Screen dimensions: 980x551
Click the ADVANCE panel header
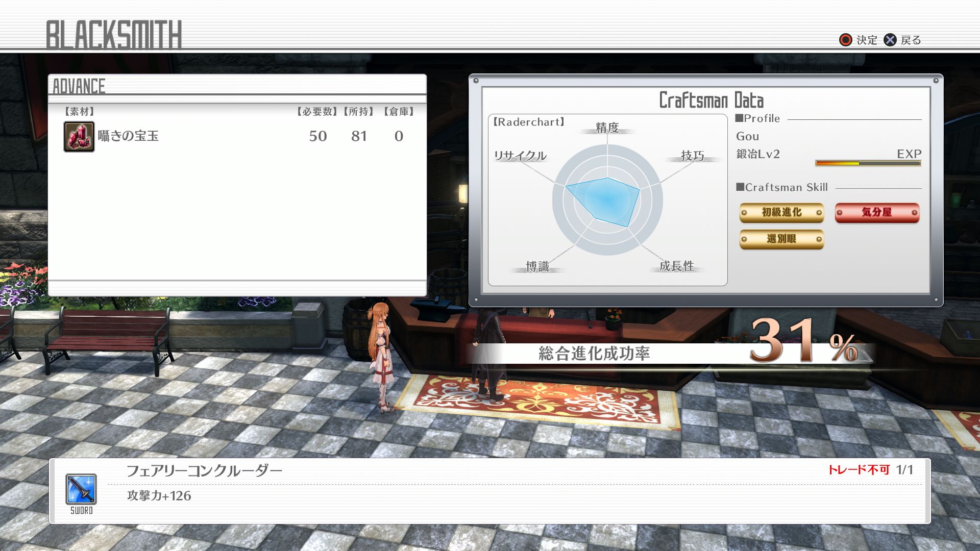(x=79, y=86)
